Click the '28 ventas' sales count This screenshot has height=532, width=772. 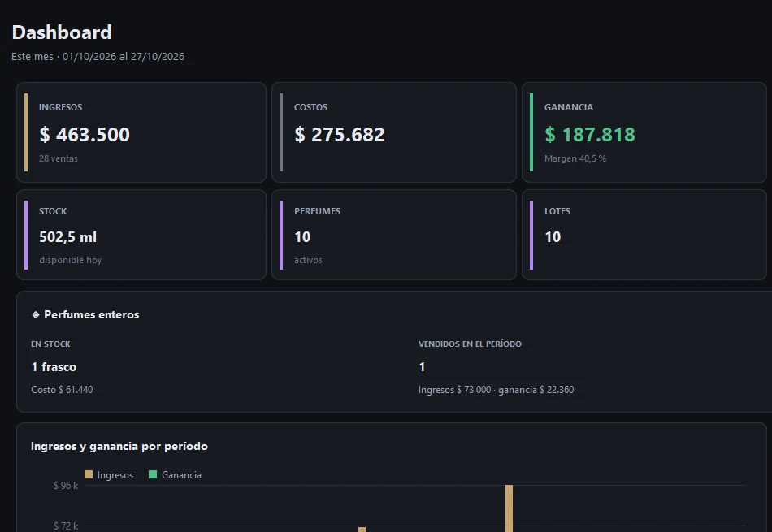click(x=59, y=158)
